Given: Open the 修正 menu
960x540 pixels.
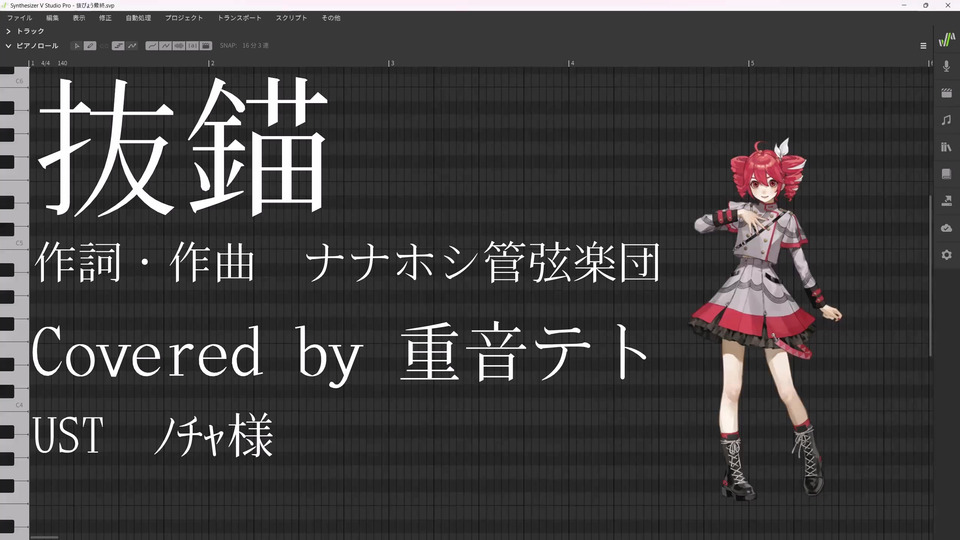Looking at the screenshot, I should 105,18.
